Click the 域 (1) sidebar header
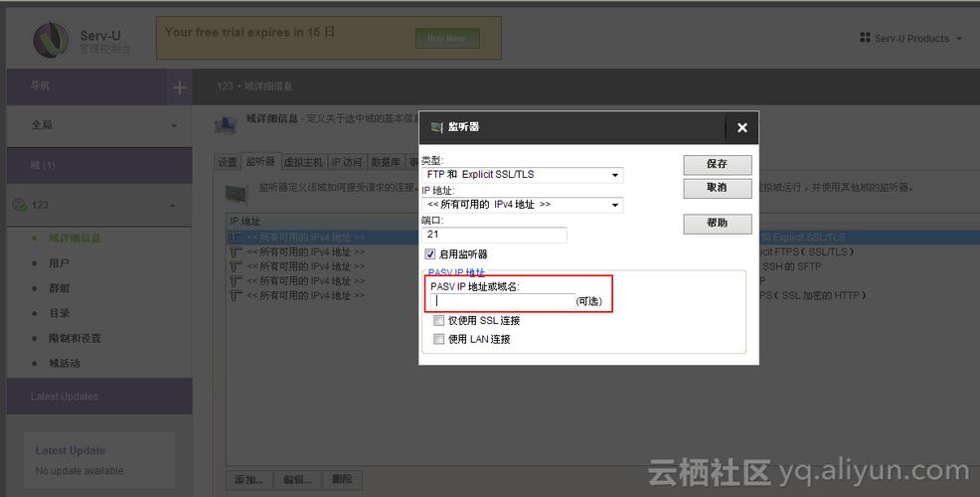 [x=99, y=165]
